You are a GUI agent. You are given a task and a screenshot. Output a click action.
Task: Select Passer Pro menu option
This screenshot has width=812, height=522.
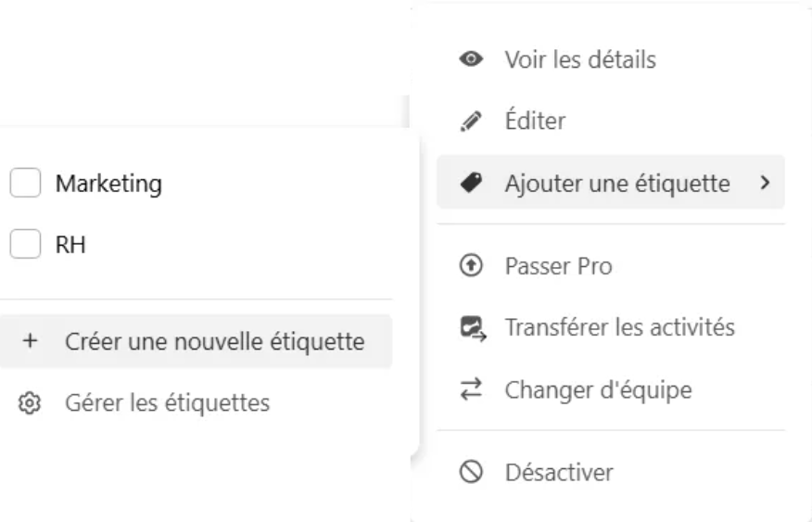pyautogui.click(x=558, y=267)
